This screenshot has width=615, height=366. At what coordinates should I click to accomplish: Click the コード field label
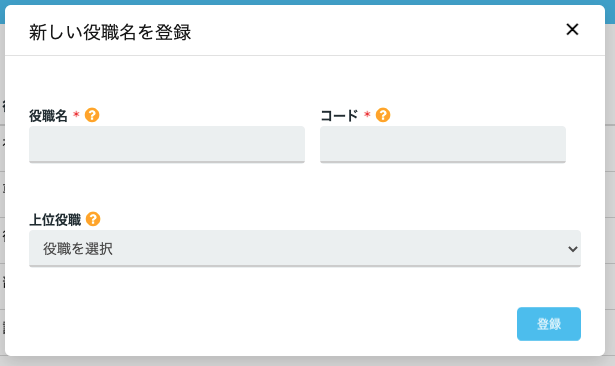[339, 116]
